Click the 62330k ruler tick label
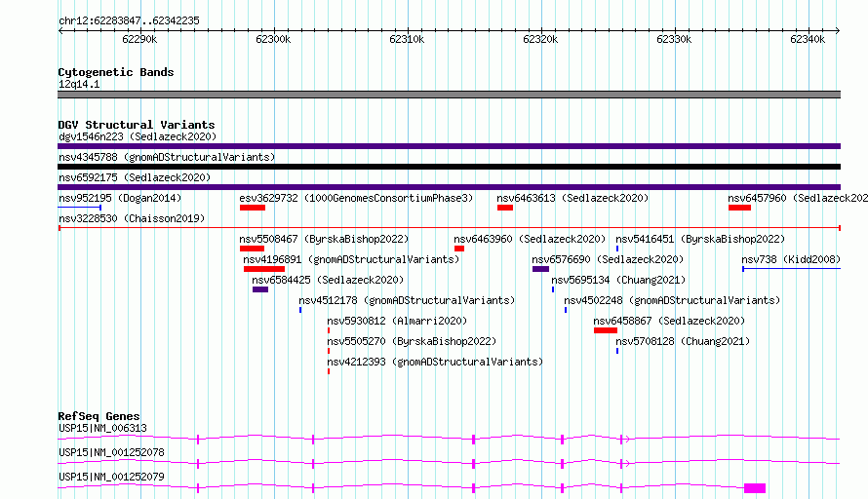The image size is (868, 499). pyautogui.click(x=674, y=39)
